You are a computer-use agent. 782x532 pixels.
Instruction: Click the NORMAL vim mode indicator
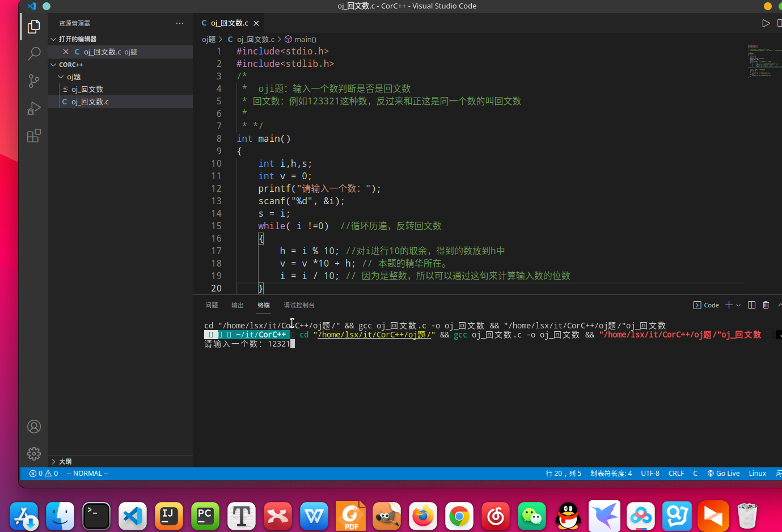pos(87,474)
